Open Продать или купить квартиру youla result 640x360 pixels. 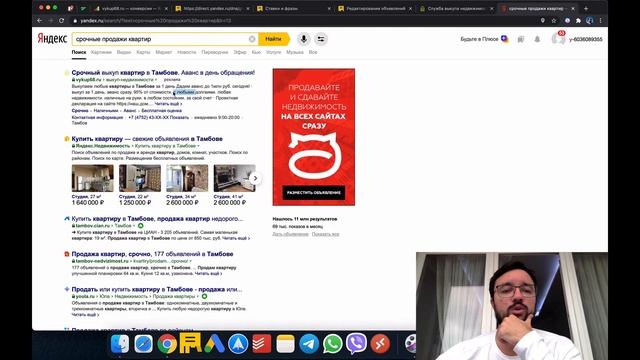[157, 289]
